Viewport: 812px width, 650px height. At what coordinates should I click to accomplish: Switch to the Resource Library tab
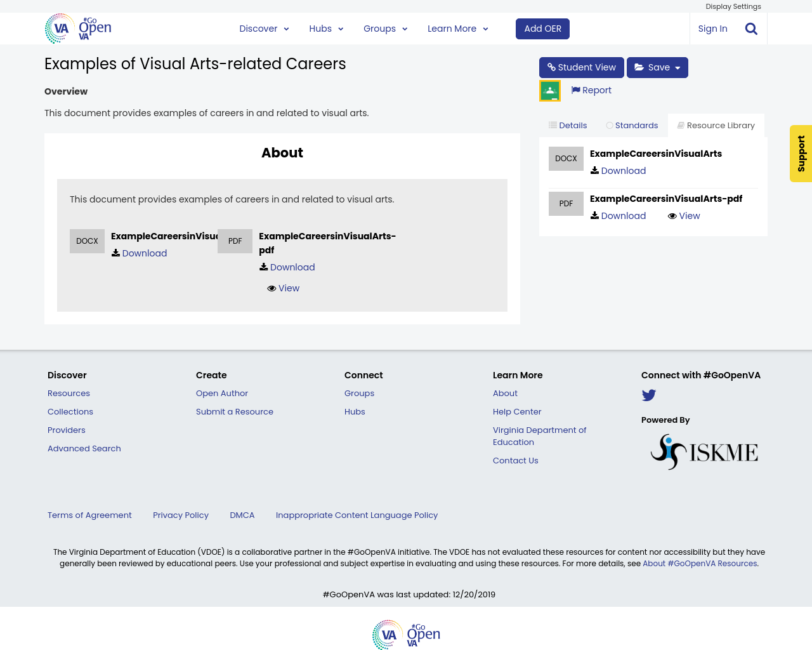pos(716,125)
